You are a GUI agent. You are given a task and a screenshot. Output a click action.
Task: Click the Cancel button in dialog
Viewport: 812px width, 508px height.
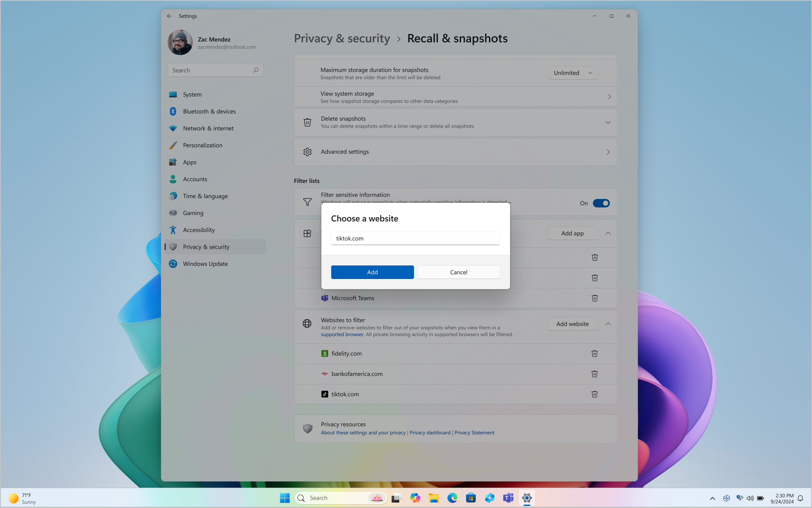(458, 271)
